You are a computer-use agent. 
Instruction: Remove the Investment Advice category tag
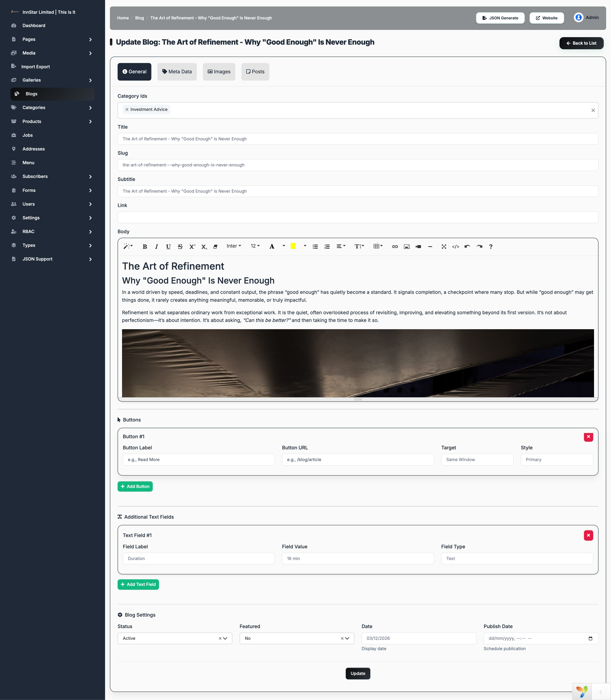[127, 109]
